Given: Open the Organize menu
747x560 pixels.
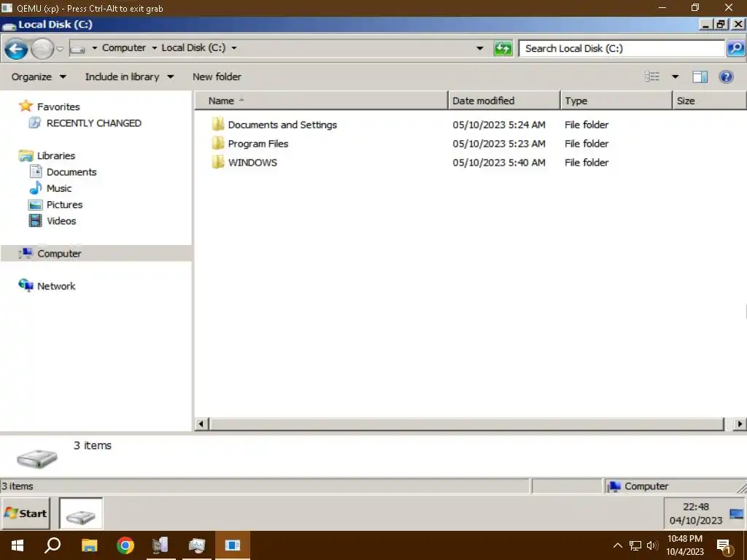Looking at the screenshot, I should pyautogui.click(x=39, y=77).
